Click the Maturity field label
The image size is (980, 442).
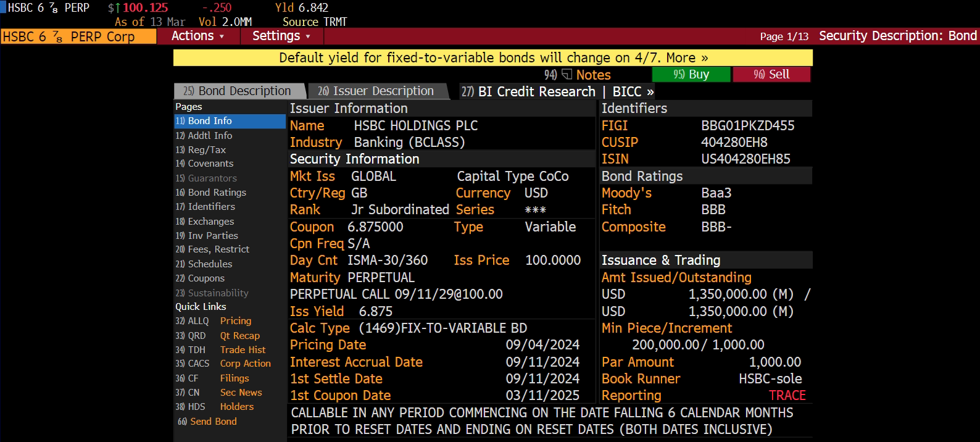315,277
